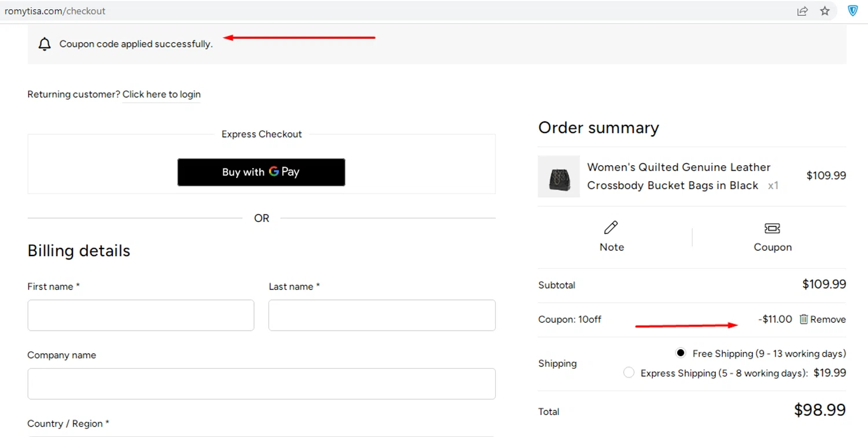Viewport: 868px width, 437px height.
Task: Click the Google G logo in Pay button
Action: pos(274,172)
